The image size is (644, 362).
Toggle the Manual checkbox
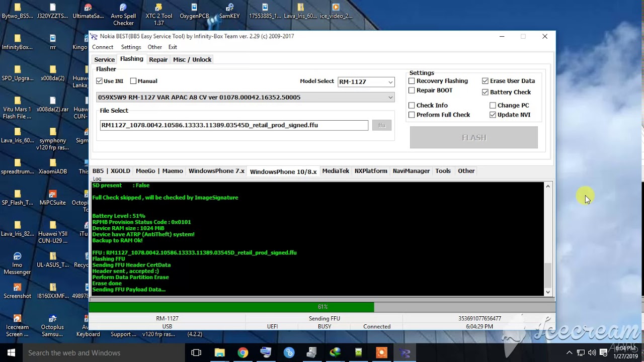[133, 81]
